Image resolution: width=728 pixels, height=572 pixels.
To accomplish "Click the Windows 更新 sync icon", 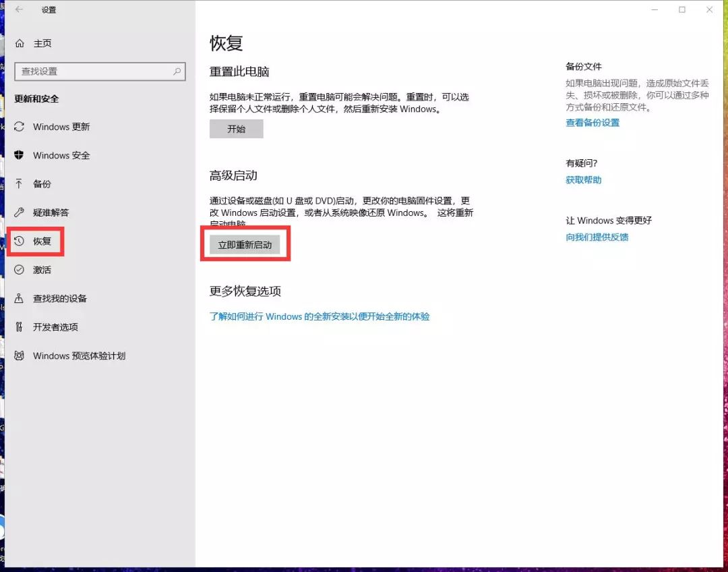I will coord(19,126).
